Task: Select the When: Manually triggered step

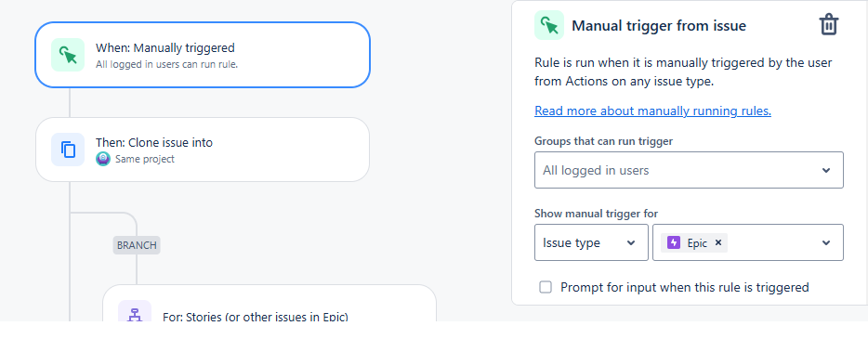Action: click(x=203, y=55)
